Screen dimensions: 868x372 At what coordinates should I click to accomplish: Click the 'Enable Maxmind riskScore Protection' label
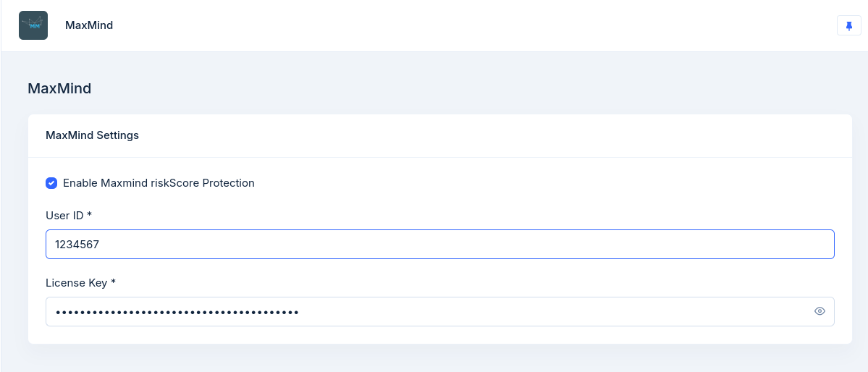[x=159, y=183]
